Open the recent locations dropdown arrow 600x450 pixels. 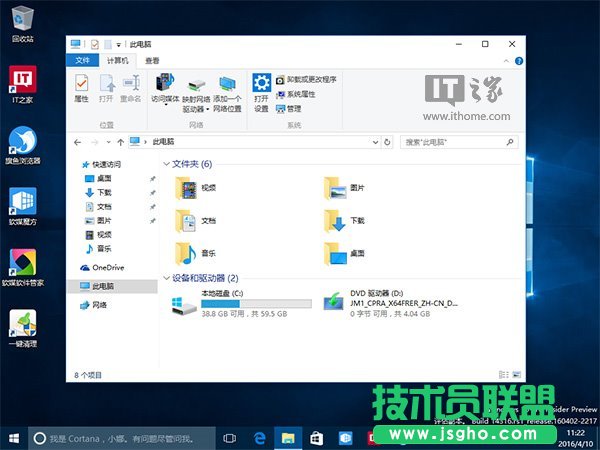[x=109, y=142]
